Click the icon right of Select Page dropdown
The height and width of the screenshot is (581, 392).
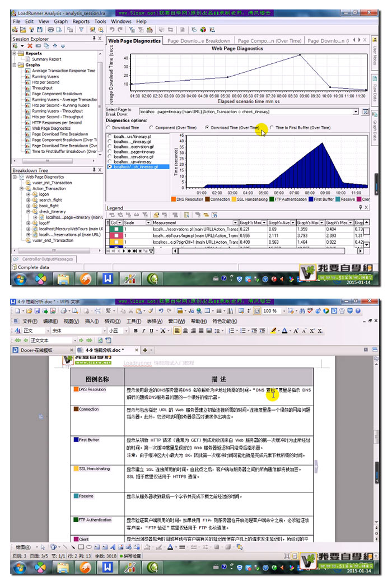coord(365,111)
